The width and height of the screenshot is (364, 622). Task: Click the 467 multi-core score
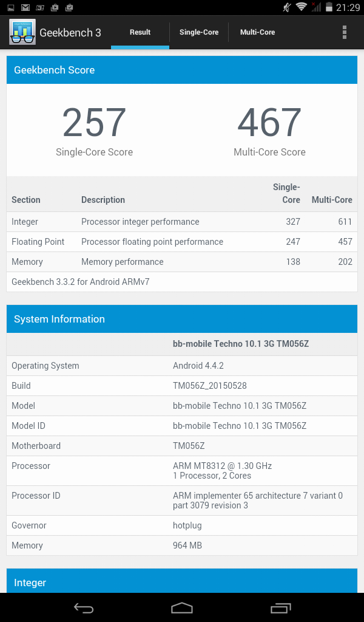tap(269, 122)
